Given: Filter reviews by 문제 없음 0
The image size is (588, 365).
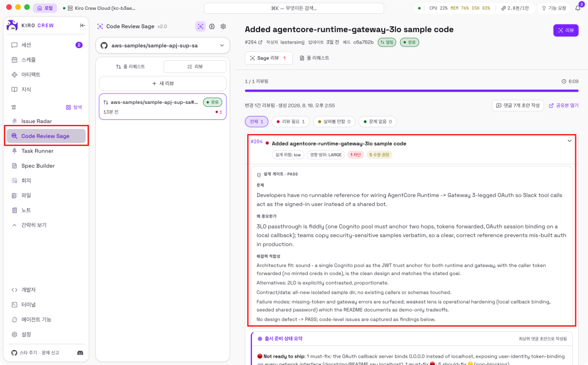Looking at the screenshot, I should click(378, 122).
